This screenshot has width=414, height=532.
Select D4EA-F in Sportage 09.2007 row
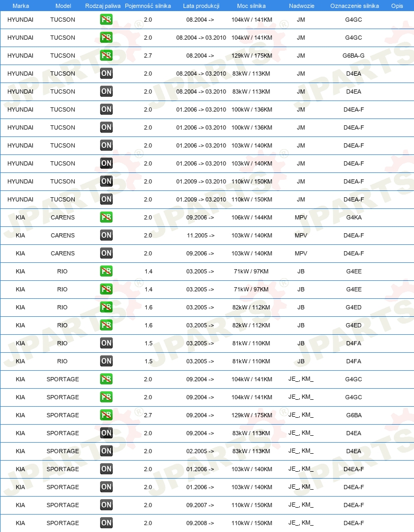354,505
